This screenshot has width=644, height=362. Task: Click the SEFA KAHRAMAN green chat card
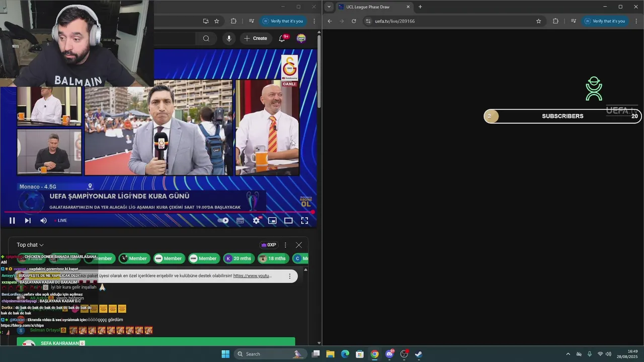pos(156,342)
